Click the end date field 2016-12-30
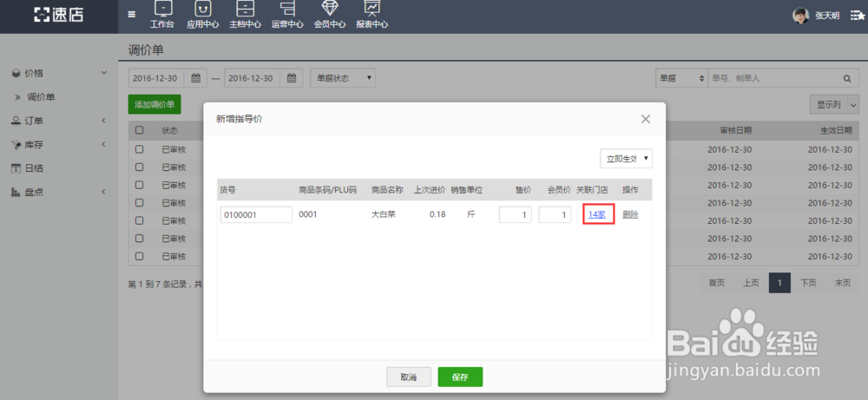This screenshot has width=868, height=400. [x=253, y=78]
